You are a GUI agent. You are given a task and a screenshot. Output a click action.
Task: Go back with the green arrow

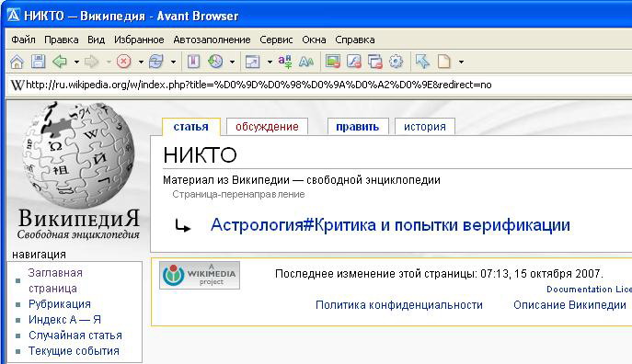tap(60, 62)
